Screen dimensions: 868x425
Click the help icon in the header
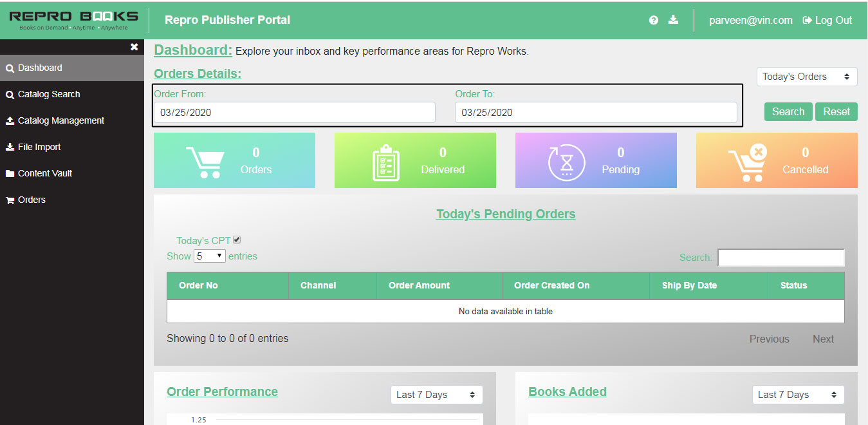coord(653,20)
